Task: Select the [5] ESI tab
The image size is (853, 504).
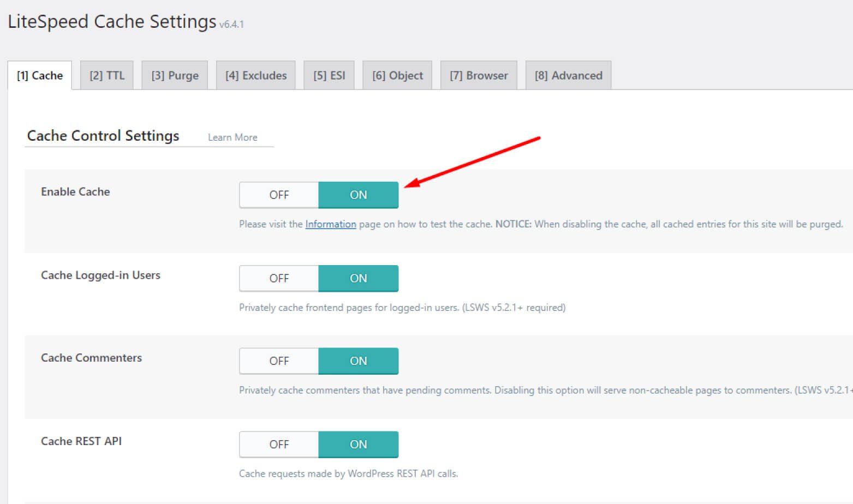Action: point(329,75)
